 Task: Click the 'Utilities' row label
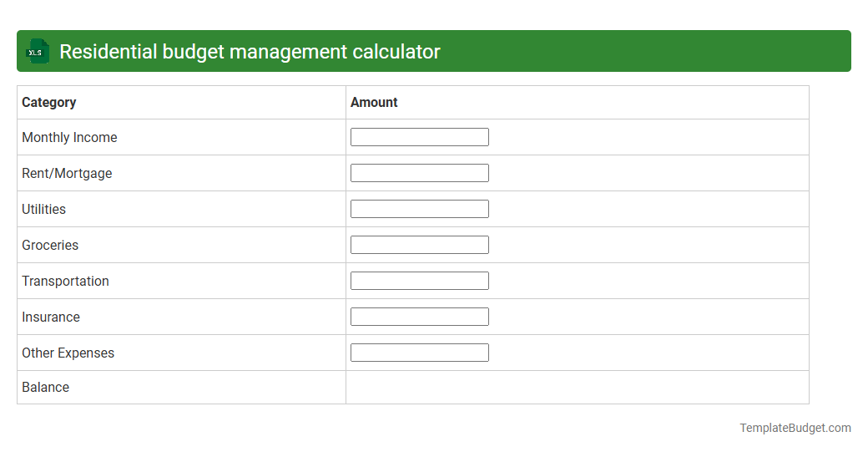click(43, 210)
